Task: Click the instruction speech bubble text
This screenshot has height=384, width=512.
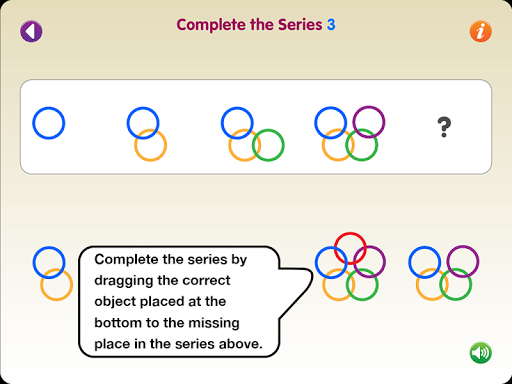Action: 178,302
